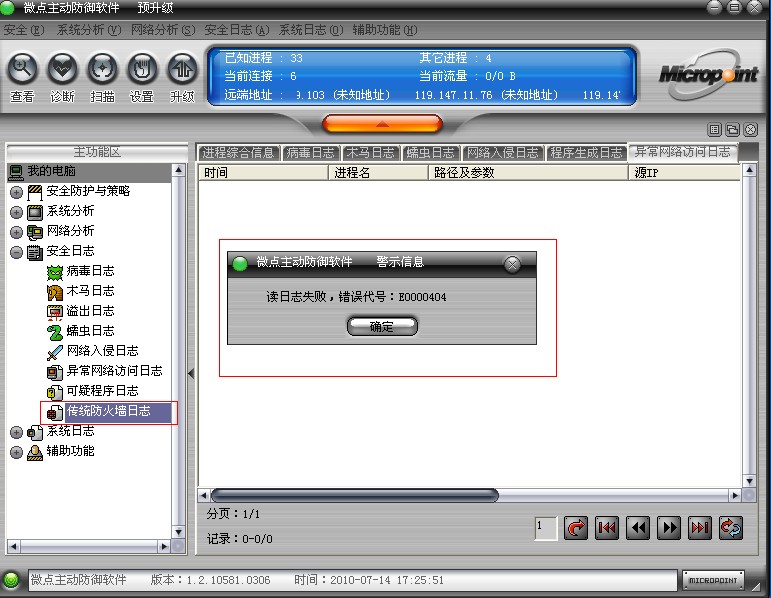
Task: Open 网络分析(S) menu
Action: 163,30
